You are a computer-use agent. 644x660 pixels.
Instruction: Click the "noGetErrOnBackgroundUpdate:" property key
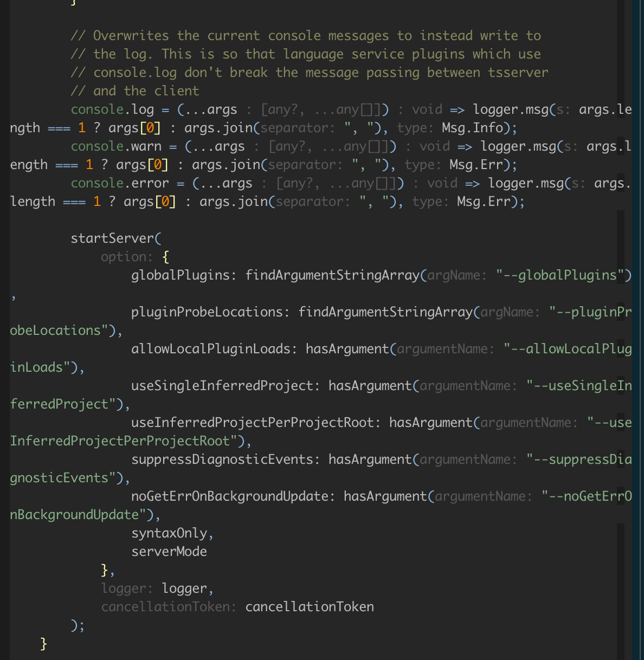point(233,496)
